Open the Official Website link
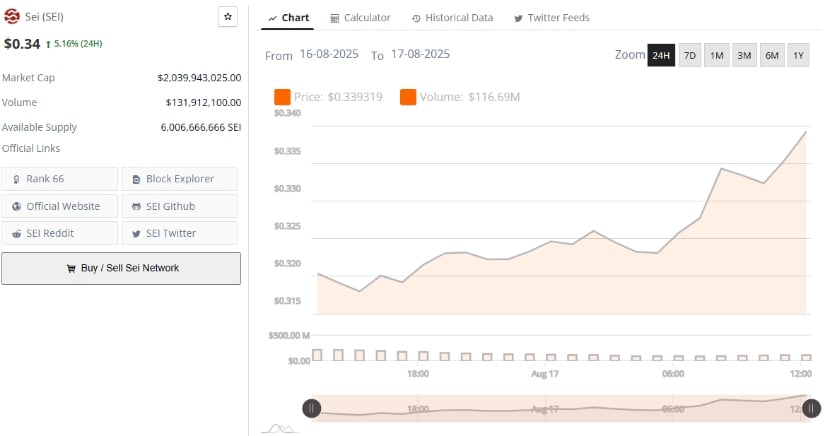825x436 pixels. [x=59, y=206]
